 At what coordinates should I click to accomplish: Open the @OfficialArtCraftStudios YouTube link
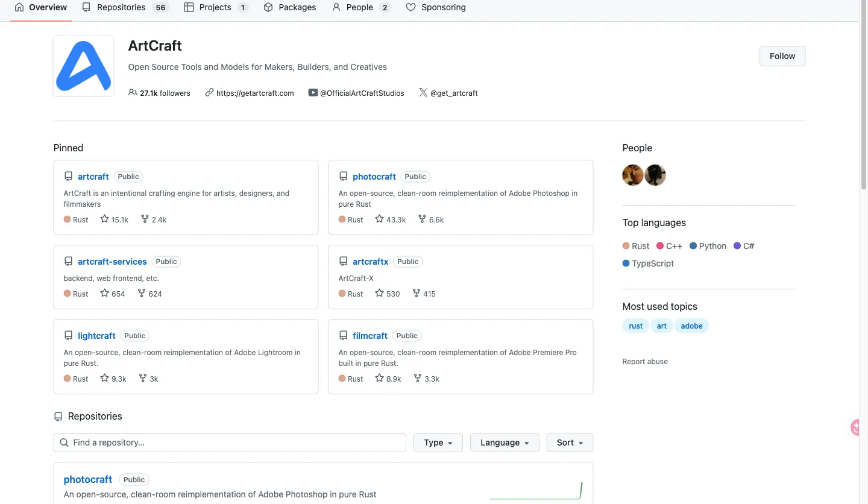point(362,93)
